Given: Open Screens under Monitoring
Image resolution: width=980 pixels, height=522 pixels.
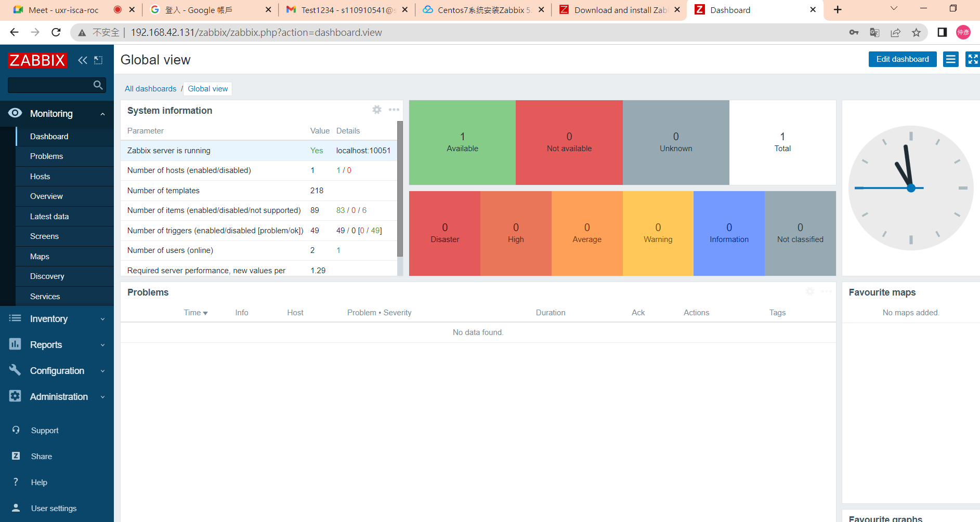Looking at the screenshot, I should point(64,236).
